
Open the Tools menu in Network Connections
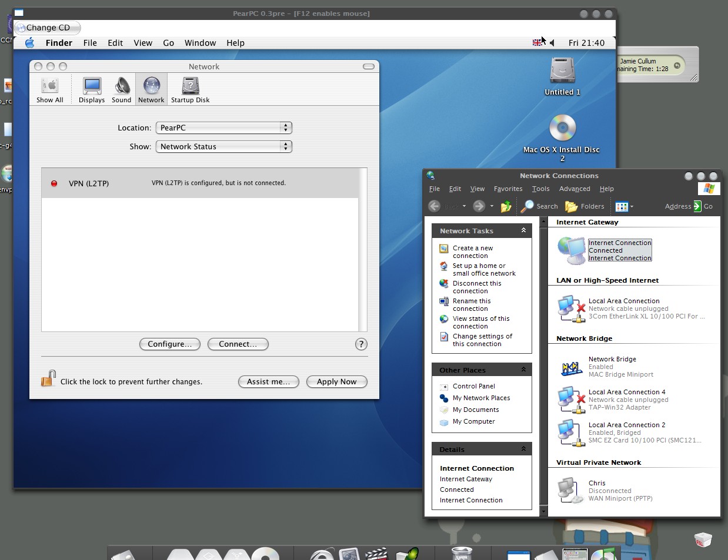coord(540,189)
